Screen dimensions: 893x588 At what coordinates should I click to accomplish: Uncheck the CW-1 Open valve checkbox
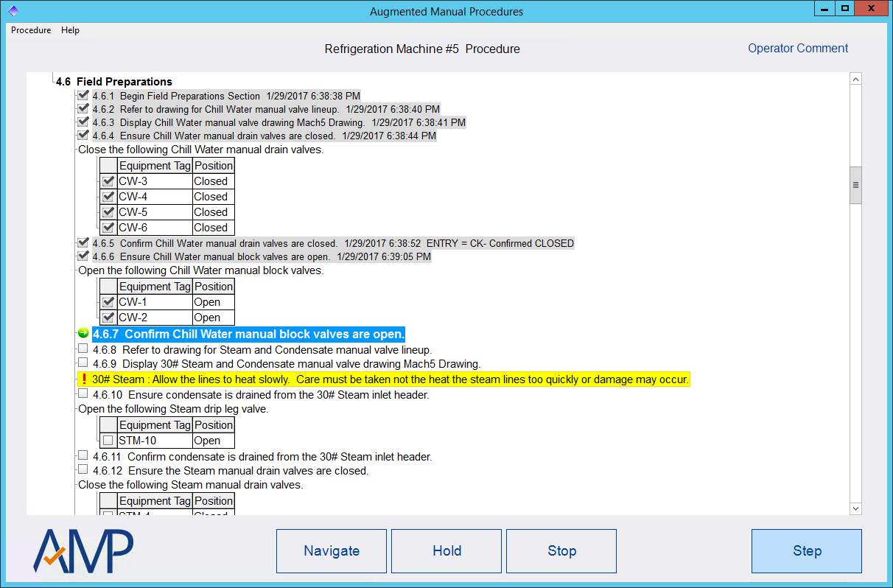(x=108, y=301)
